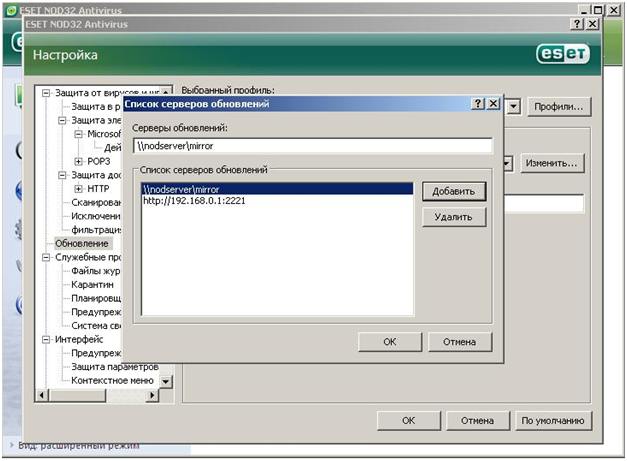This screenshot has width=627, height=461.
Task: Click the Серверы обновлений input field
Action: coord(313,146)
